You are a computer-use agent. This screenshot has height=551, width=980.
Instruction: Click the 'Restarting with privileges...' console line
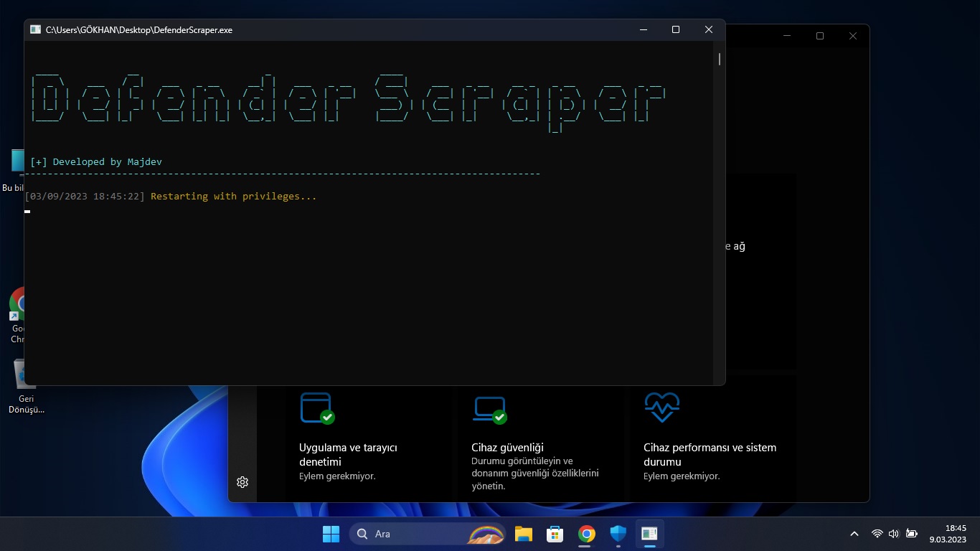pyautogui.click(x=234, y=197)
